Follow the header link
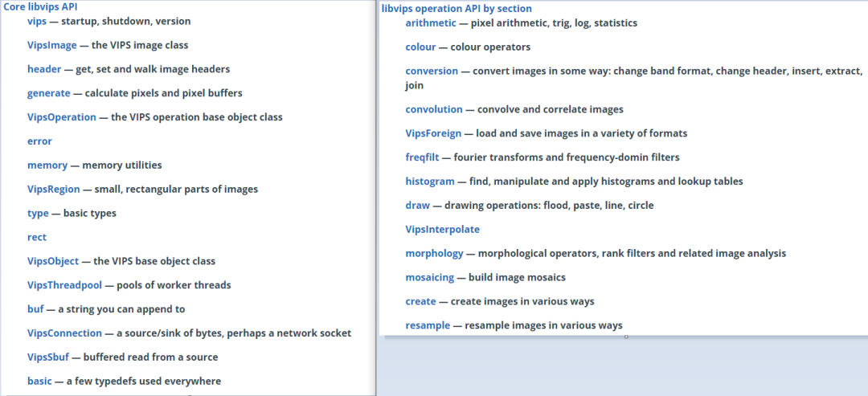Image resolution: width=868 pixels, height=396 pixels. [x=43, y=69]
